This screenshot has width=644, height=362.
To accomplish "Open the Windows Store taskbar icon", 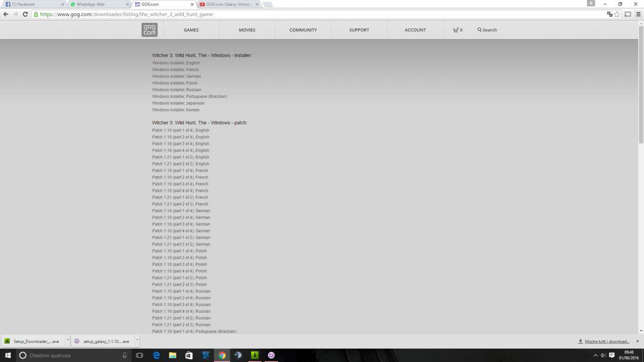I will (x=189, y=355).
